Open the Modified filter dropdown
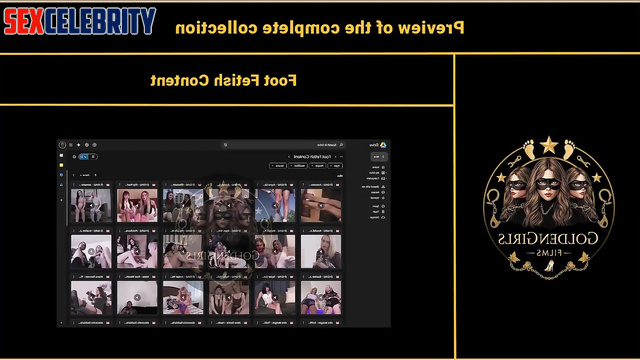640x360 pixels. (298, 166)
